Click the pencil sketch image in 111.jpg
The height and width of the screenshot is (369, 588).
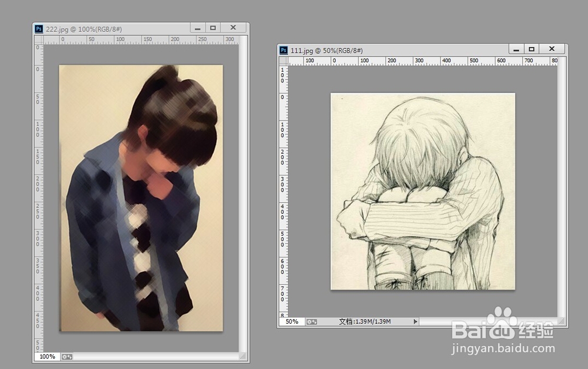point(423,191)
